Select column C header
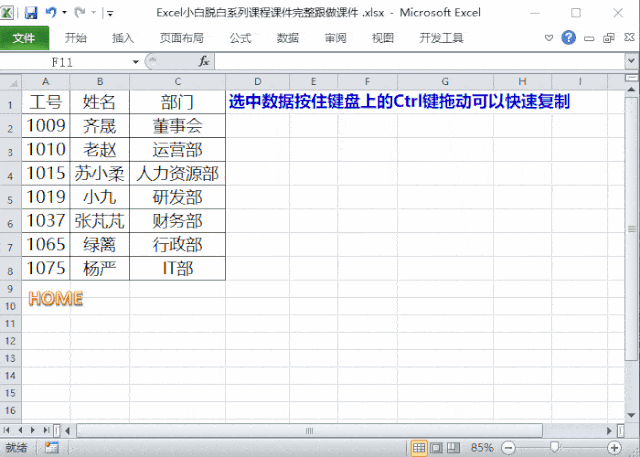The image size is (640, 457). tap(178, 82)
